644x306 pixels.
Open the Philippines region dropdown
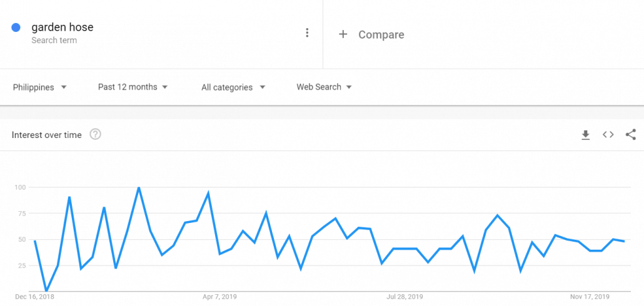[x=40, y=87]
